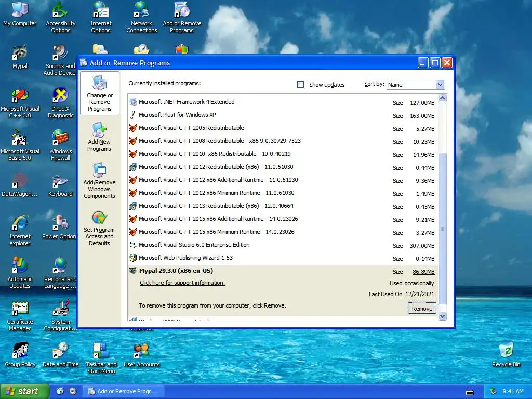Click the keyboard icon in taskbar

[x=470, y=392]
